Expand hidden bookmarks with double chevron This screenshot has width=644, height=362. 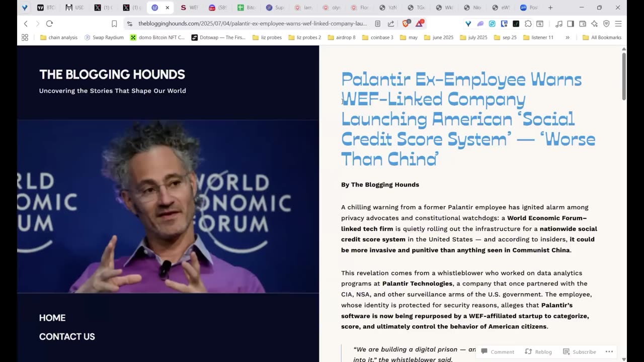tap(568, 37)
